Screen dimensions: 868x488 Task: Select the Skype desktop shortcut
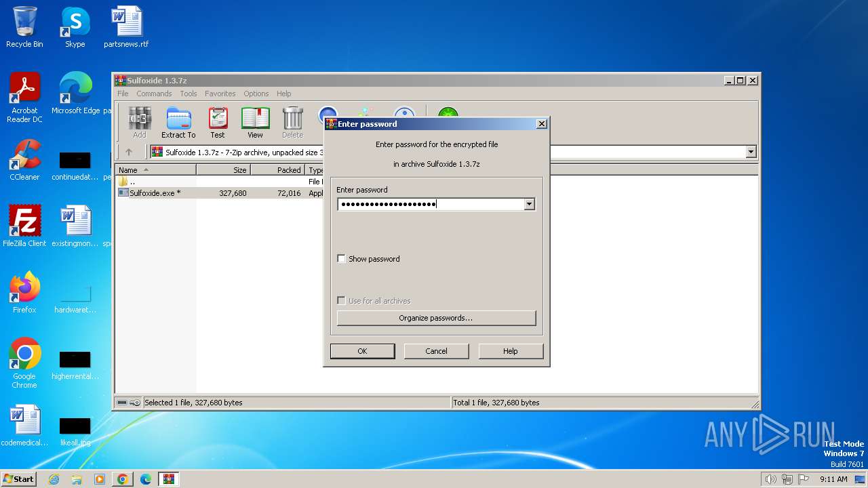tap(75, 27)
